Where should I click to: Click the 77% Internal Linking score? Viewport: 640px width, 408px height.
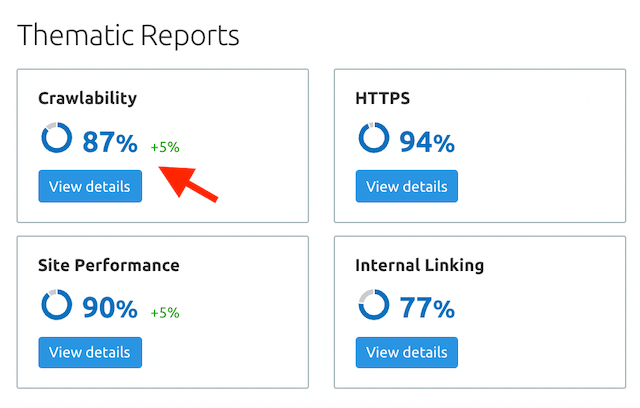point(427,309)
